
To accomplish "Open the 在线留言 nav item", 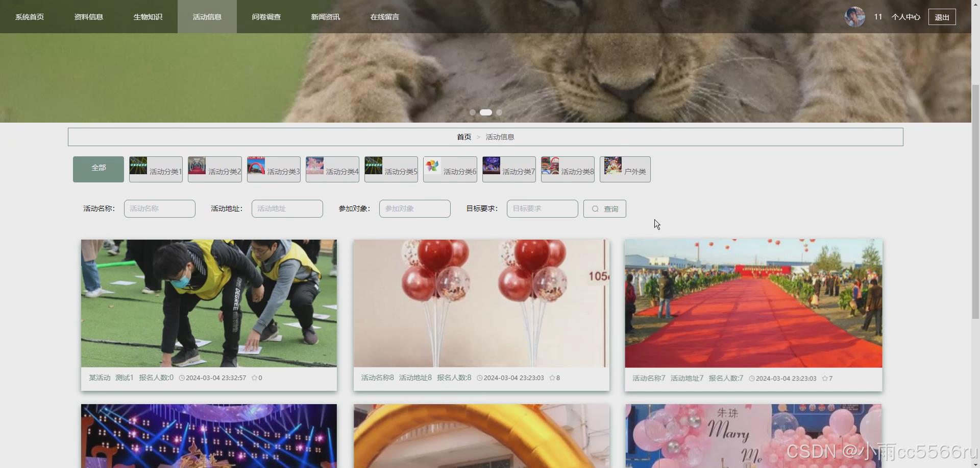I will (385, 17).
